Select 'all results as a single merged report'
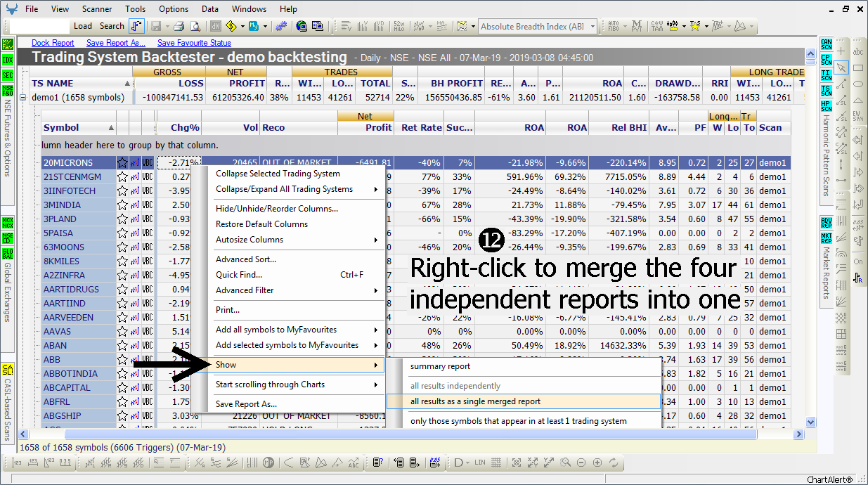Viewport: 868px width, 485px height. [x=524, y=401]
